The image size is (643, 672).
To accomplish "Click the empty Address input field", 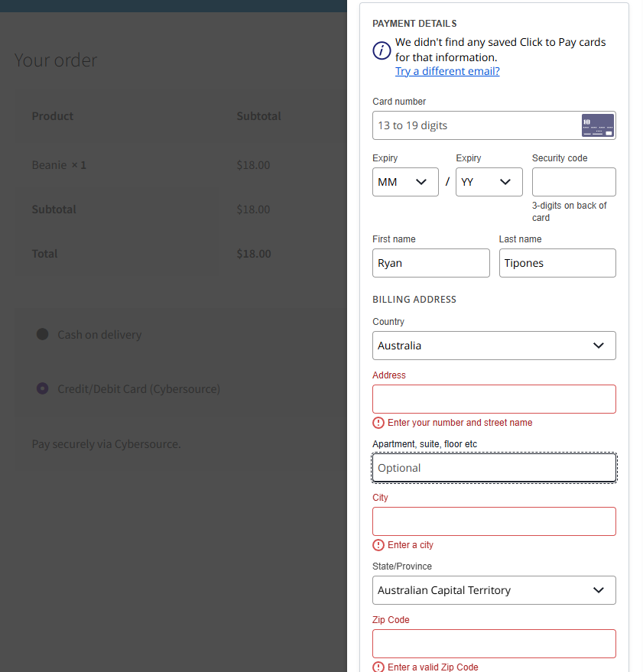I will click(494, 399).
